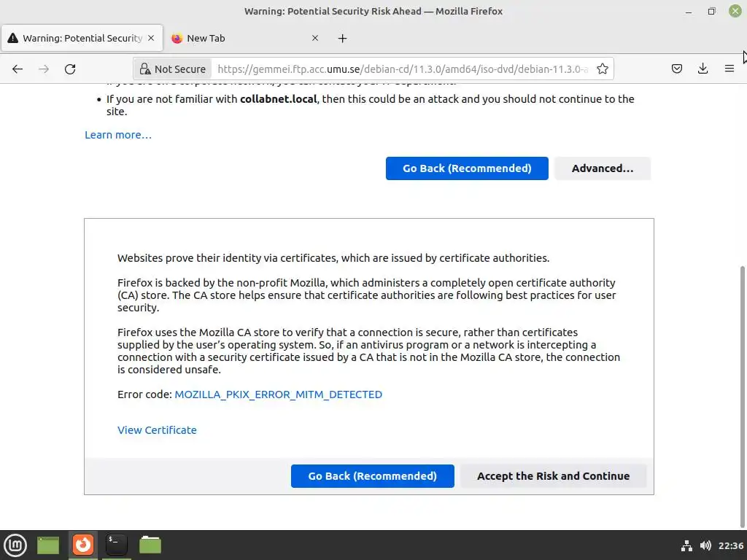Click the forward navigation arrow

[44, 69]
